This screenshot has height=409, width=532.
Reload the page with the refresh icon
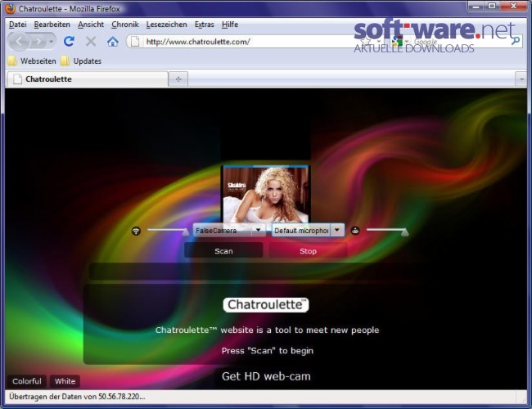pos(70,42)
